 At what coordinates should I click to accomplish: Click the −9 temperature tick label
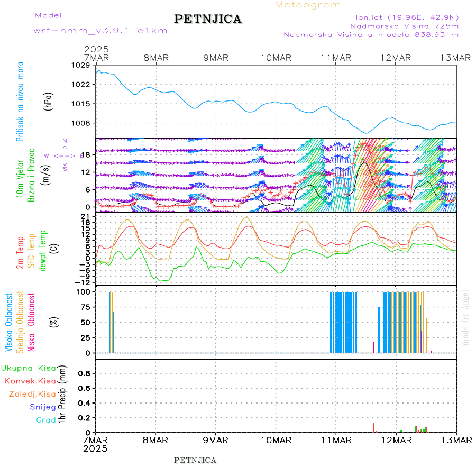85,276
